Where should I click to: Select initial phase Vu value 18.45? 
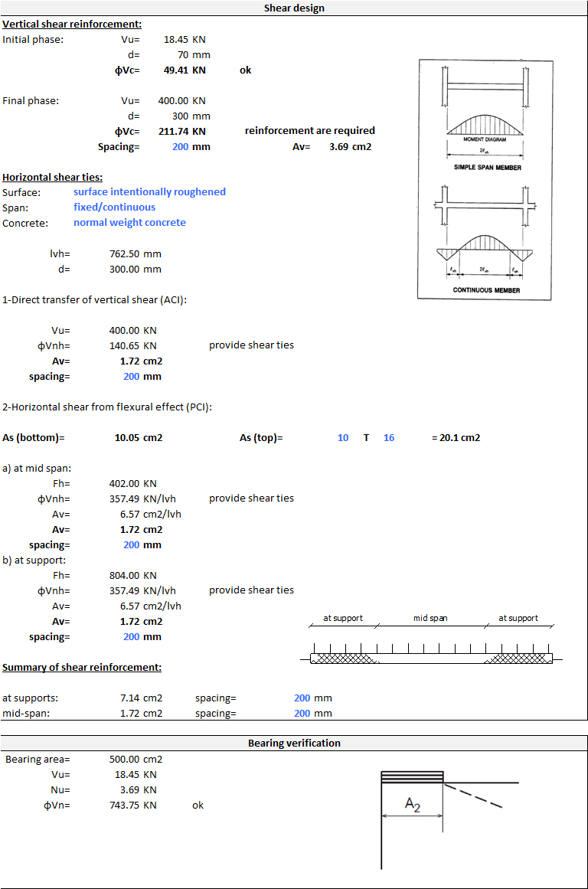[x=176, y=40]
